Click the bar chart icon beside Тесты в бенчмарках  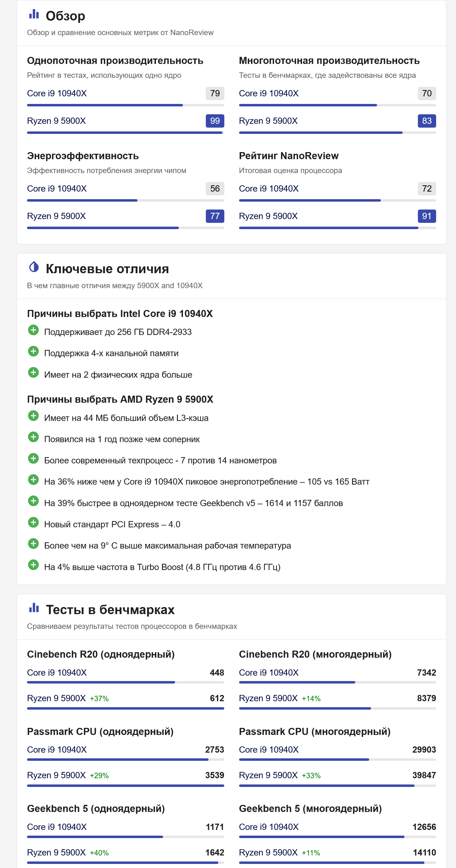pyautogui.click(x=34, y=608)
